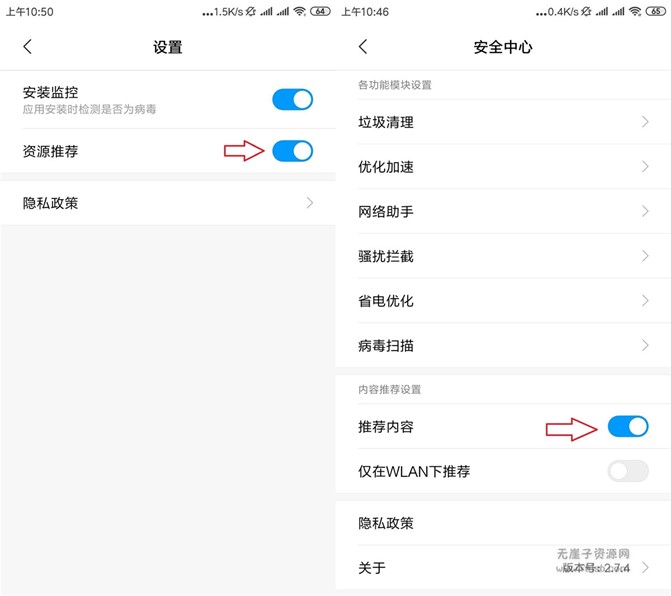
Task: Open chevron next to 优化加速
Action: (x=645, y=167)
